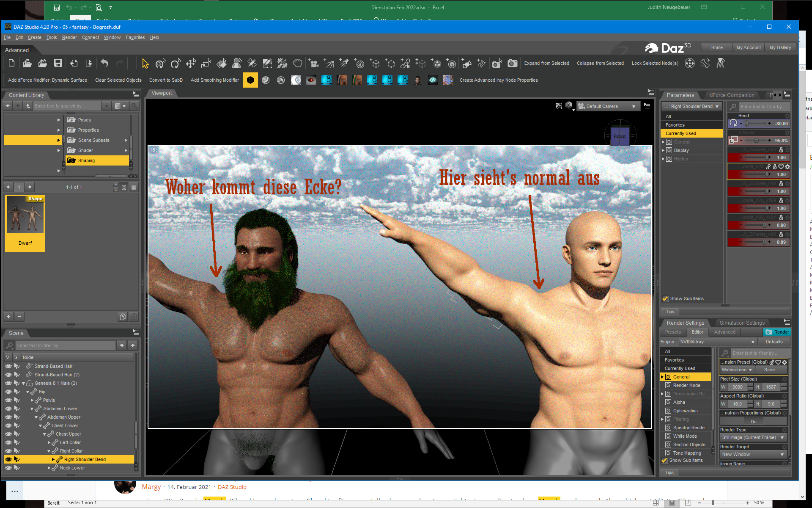Click the Save scene icon

coord(58,63)
